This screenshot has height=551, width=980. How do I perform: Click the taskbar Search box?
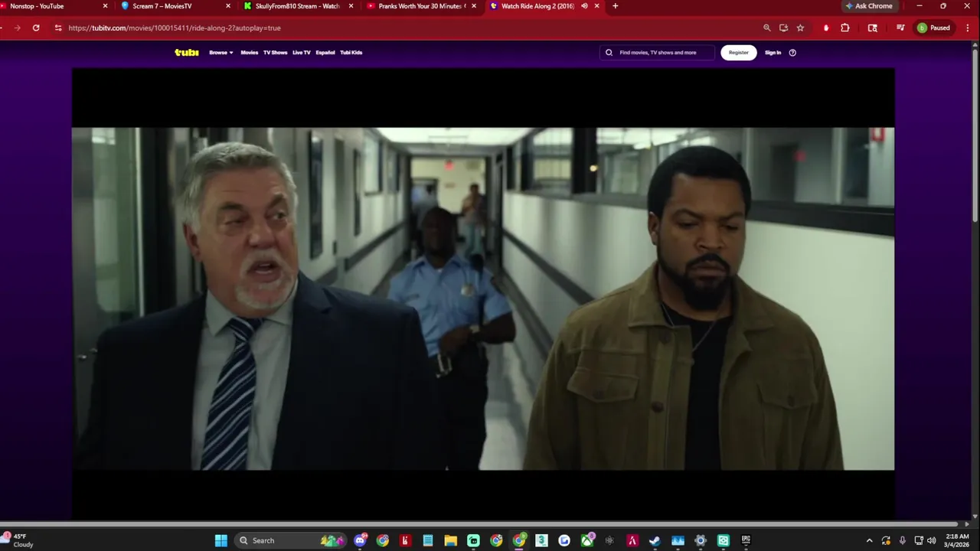(290, 540)
